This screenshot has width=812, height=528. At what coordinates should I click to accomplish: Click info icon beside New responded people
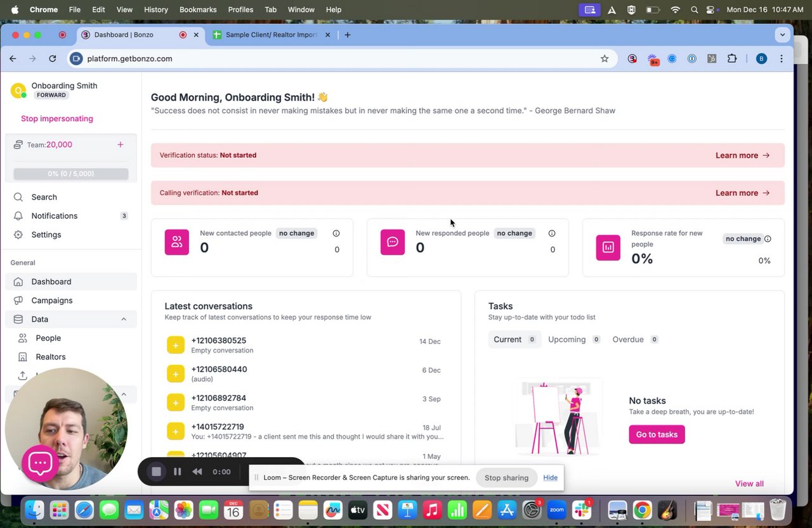552,233
